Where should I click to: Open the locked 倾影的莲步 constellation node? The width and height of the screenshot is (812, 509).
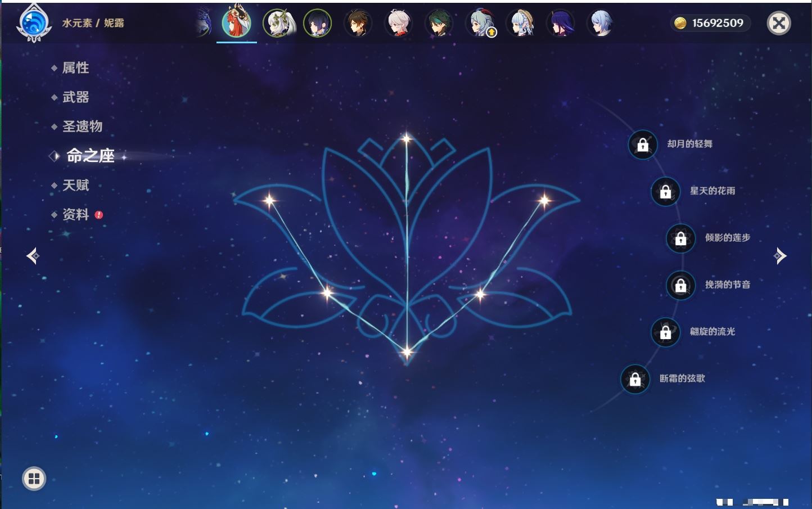pyautogui.click(x=680, y=238)
